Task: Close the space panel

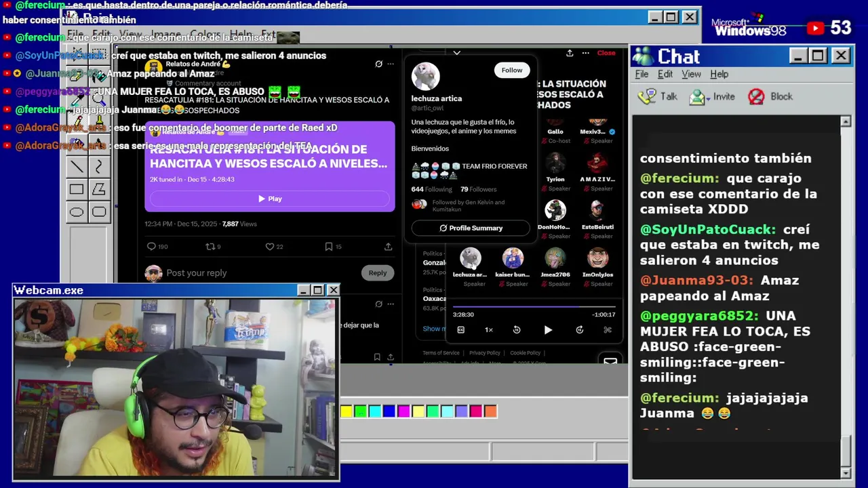Action: [606, 53]
